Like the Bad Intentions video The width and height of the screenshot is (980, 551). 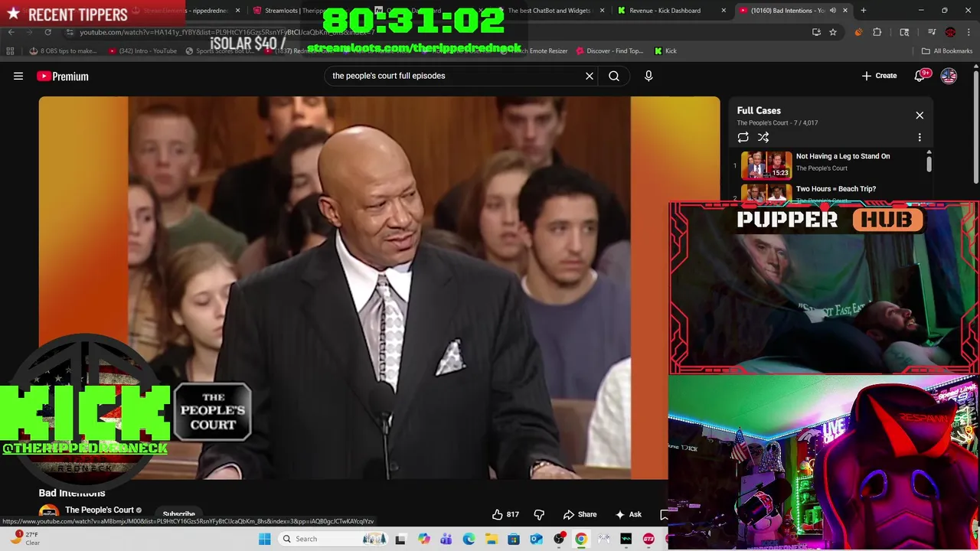[x=506, y=514]
